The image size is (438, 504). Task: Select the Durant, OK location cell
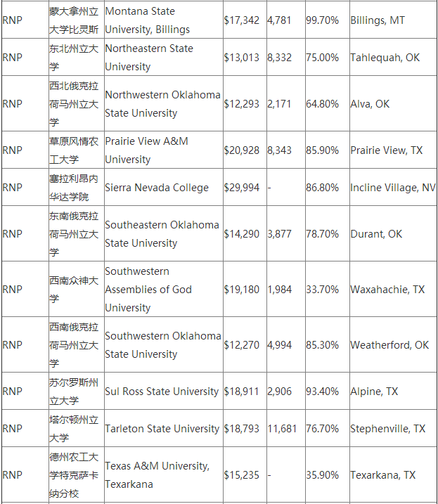coord(393,233)
